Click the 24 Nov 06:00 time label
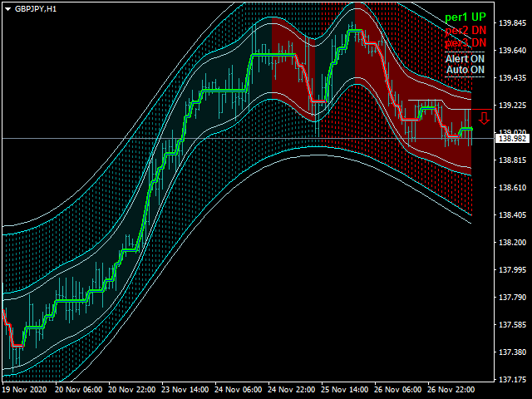 click(x=239, y=390)
